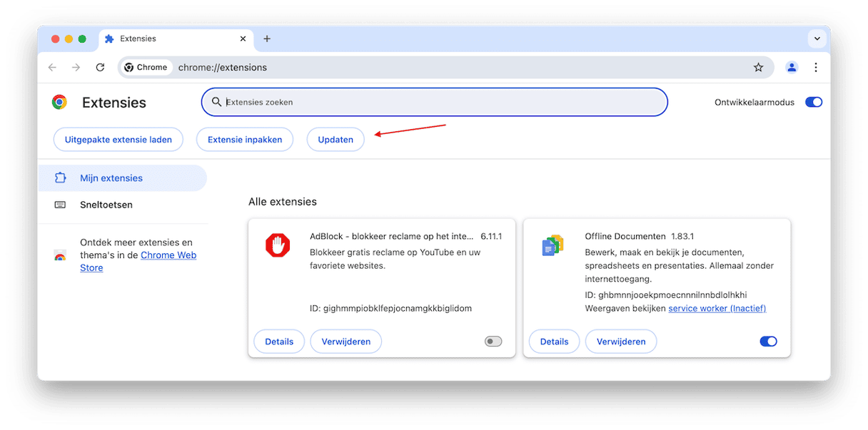Click Verwijderen for Offline Documenten
The width and height of the screenshot is (868, 430).
click(621, 342)
